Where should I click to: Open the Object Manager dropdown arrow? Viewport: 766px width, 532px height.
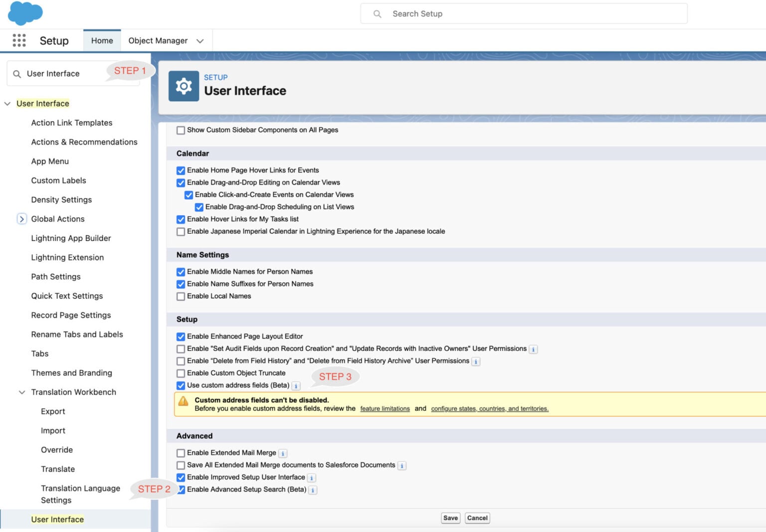pyautogui.click(x=200, y=41)
